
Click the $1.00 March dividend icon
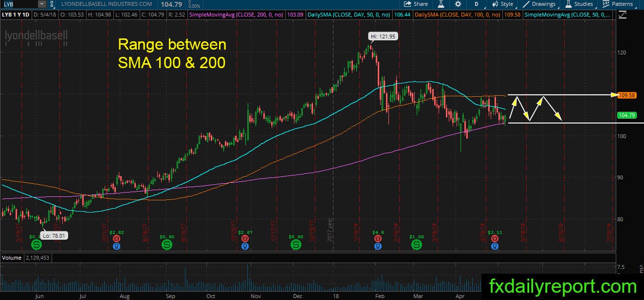(x=417, y=245)
